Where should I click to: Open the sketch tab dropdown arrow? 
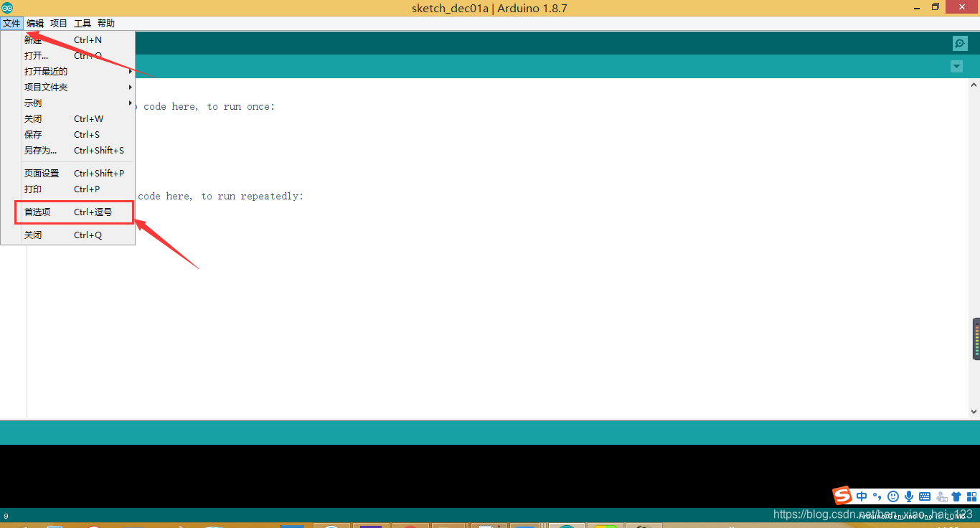click(956, 67)
